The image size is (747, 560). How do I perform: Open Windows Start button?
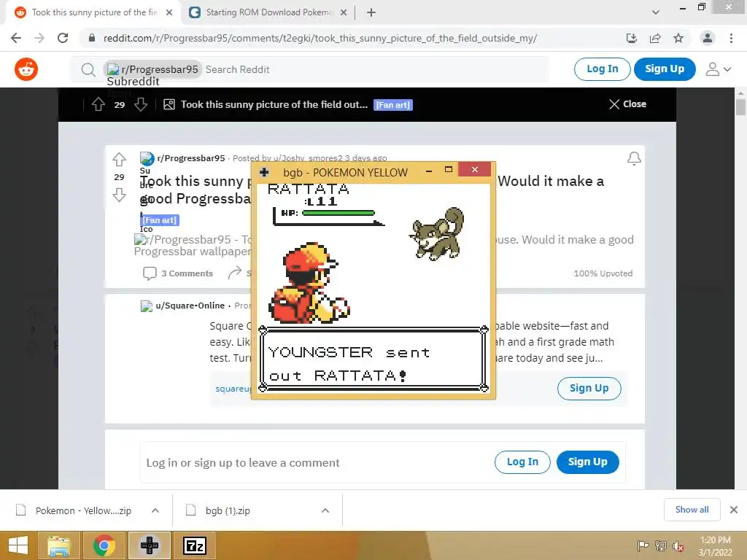tap(18, 545)
